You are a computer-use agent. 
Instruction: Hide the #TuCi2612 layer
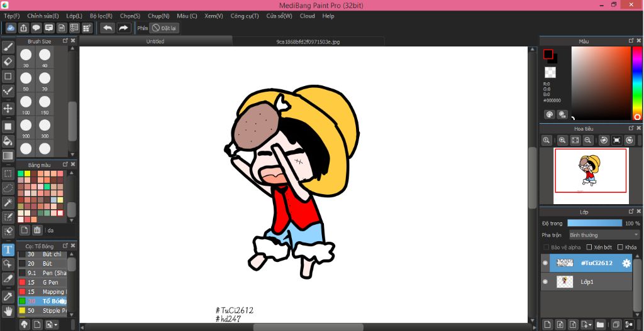click(545, 263)
